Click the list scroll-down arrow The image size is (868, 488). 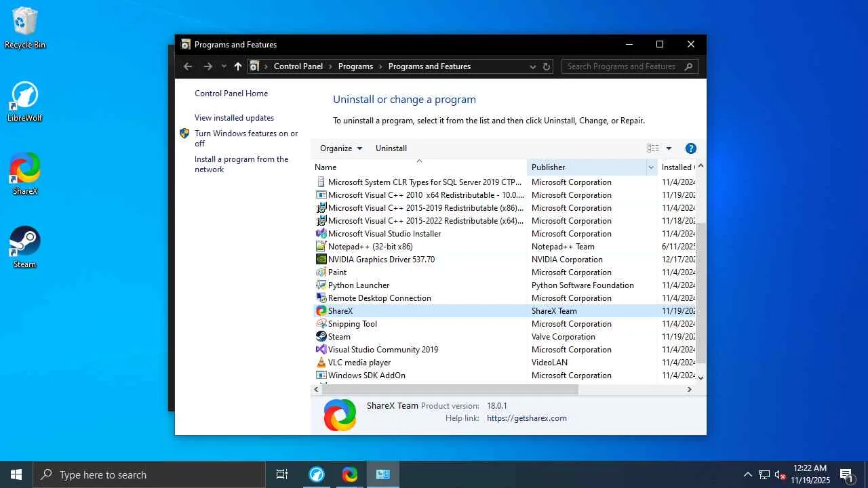(701, 378)
